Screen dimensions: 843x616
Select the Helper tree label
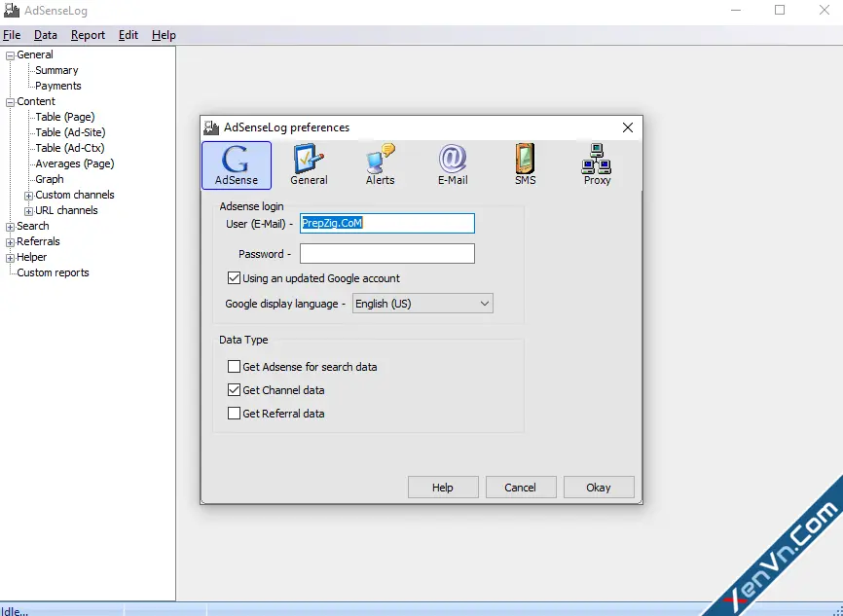pos(32,258)
